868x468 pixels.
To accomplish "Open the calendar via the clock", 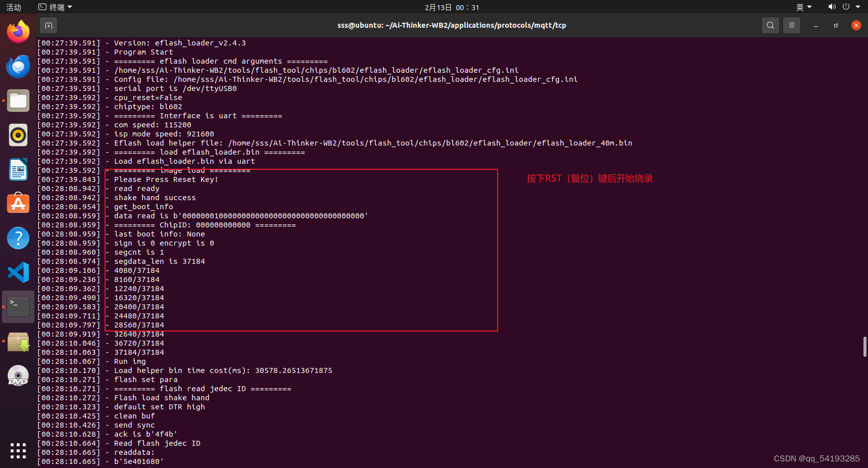I will coord(451,7).
